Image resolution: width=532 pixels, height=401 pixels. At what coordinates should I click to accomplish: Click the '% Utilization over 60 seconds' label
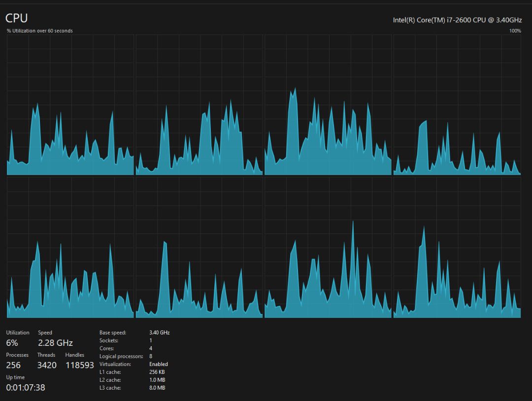click(39, 31)
